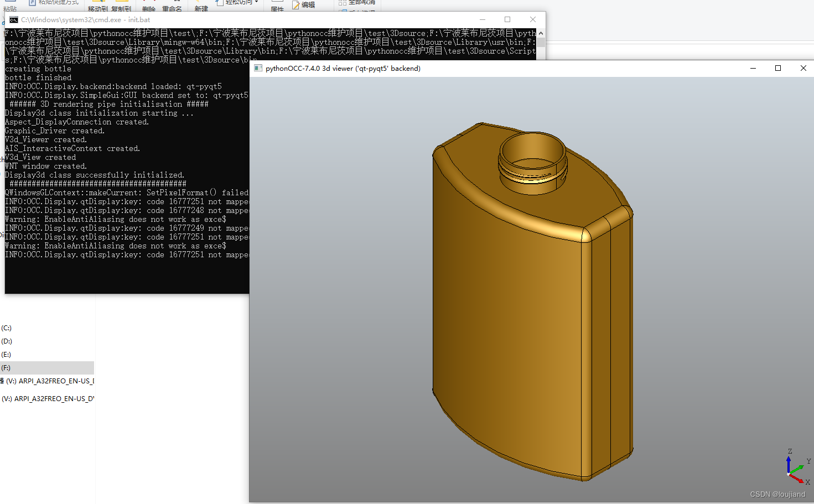The image size is (814, 504).
Task: Open the cmd.exe window system menu icon
Action: coord(13,19)
